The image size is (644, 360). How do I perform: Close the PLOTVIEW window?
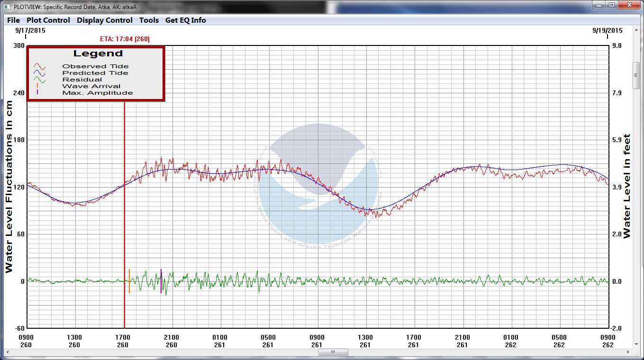[x=630, y=5]
